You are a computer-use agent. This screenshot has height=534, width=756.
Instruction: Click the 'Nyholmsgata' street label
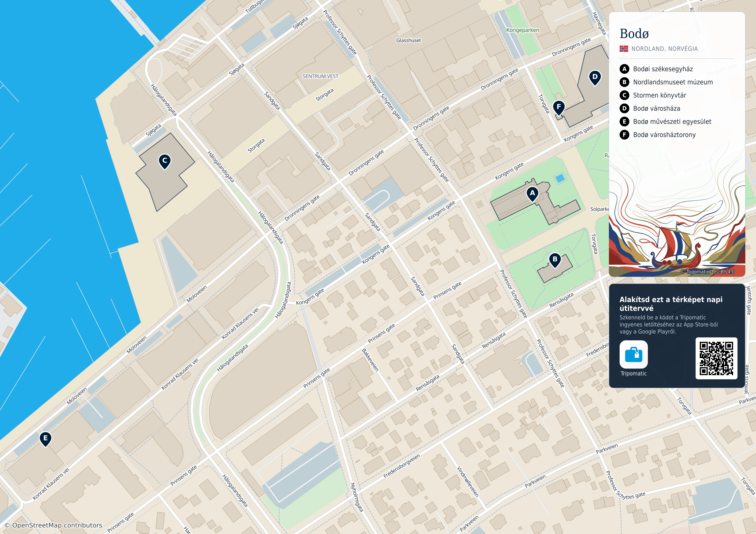[357, 497]
